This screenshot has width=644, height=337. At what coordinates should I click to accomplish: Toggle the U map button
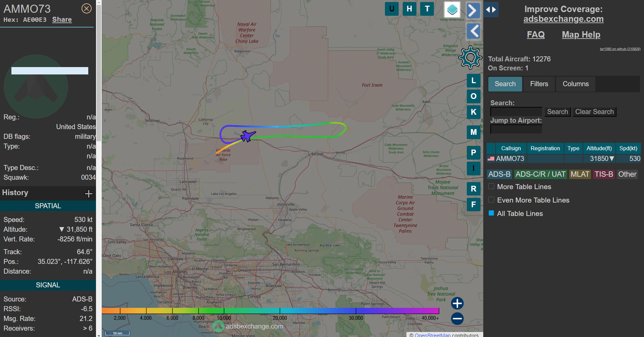[392, 9]
